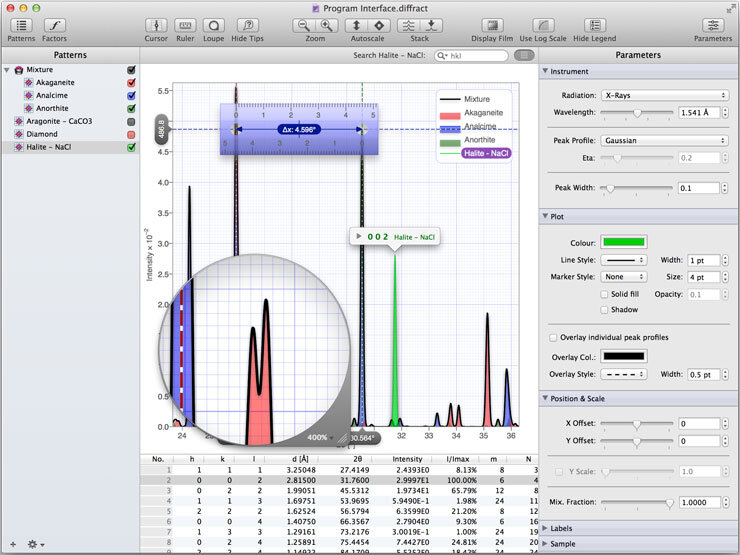
Task: Expand the Sample section
Action: (x=545, y=544)
